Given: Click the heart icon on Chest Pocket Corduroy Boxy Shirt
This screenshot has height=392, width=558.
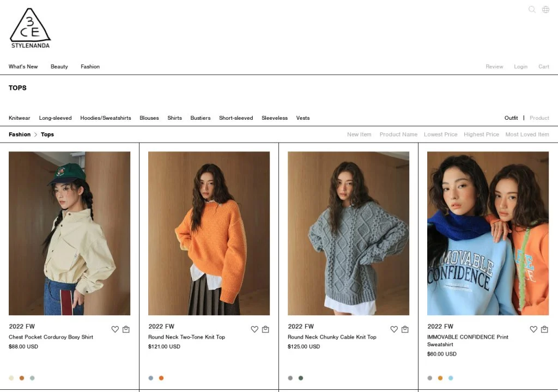Looking at the screenshot, I should (x=115, y=329).
